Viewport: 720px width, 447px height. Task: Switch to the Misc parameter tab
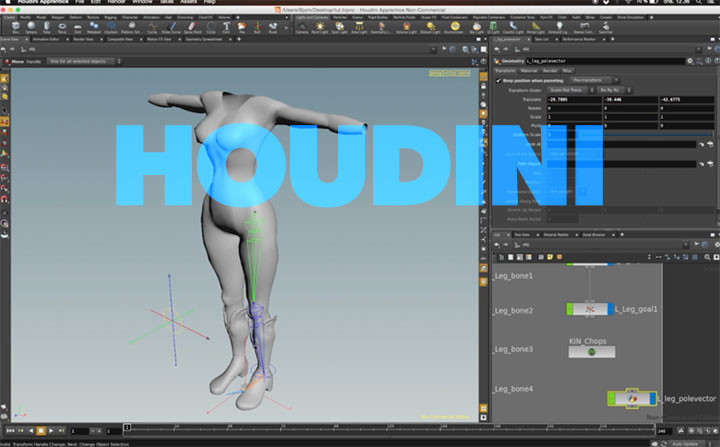568,71
